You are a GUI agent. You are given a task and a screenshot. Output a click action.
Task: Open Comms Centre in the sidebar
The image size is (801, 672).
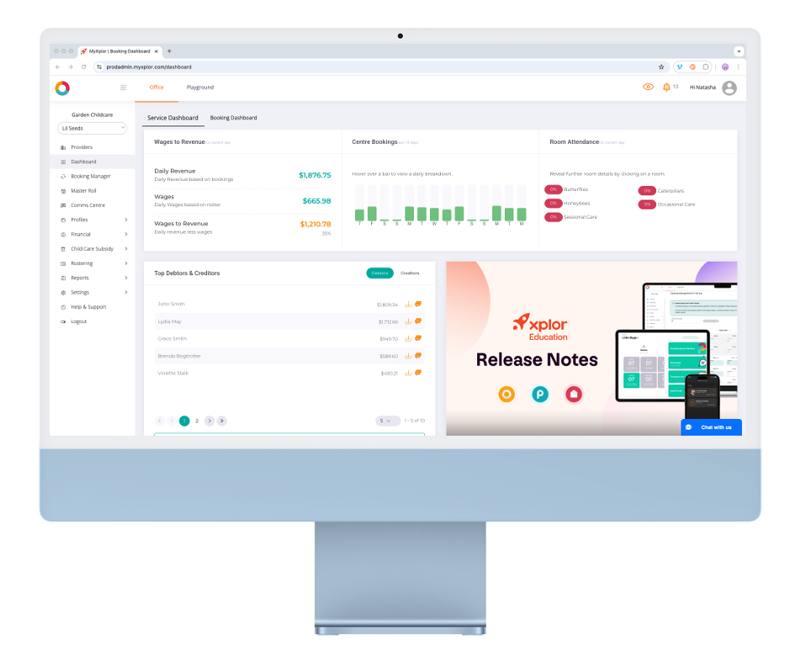[93, 205]
